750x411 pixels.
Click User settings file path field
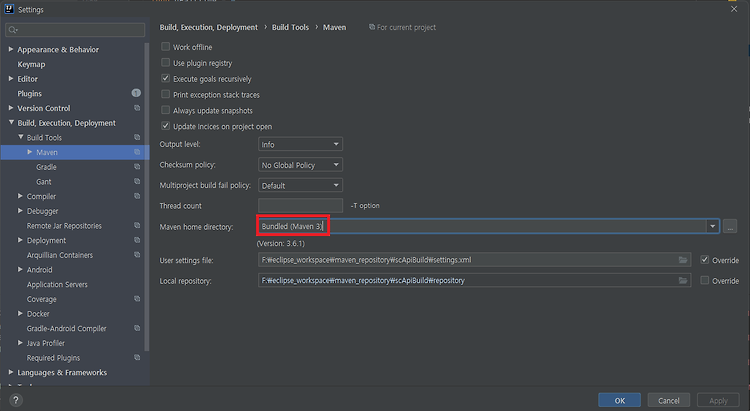click(474, 260)
